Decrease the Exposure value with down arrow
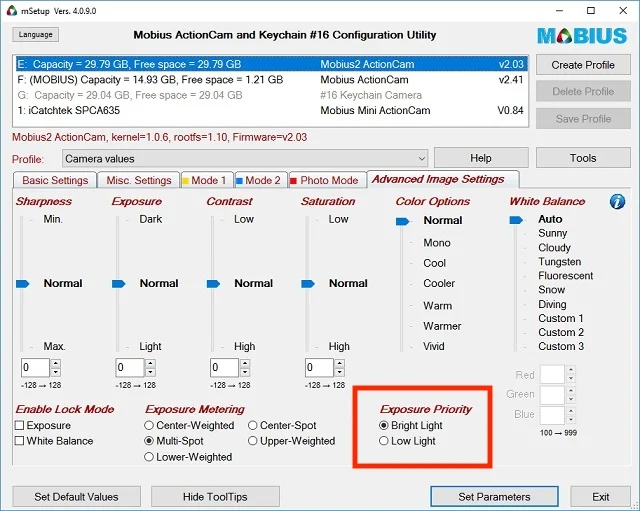640x511 pixels. point(151,372)
